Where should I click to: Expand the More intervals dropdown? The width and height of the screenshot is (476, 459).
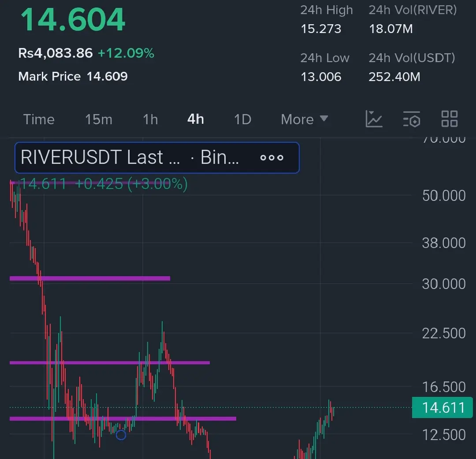click(x=304, y=119)
